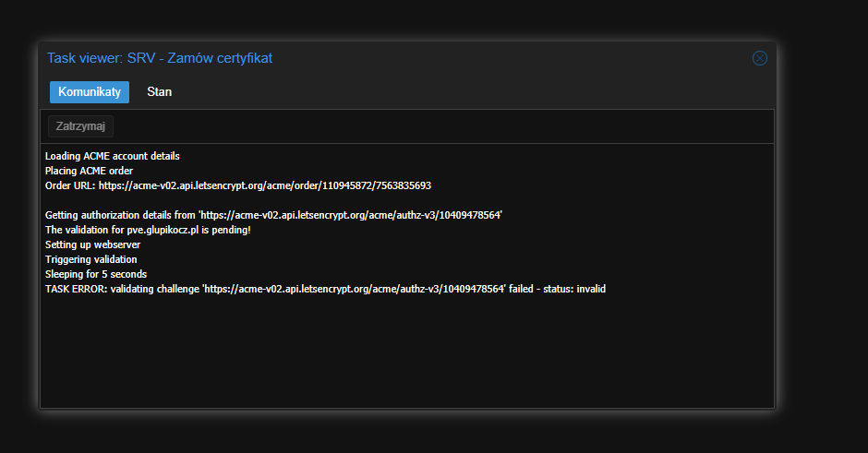Screen dimensions: 868x453
Task: Close the Task viewer dialog
Action: [760, 58]
